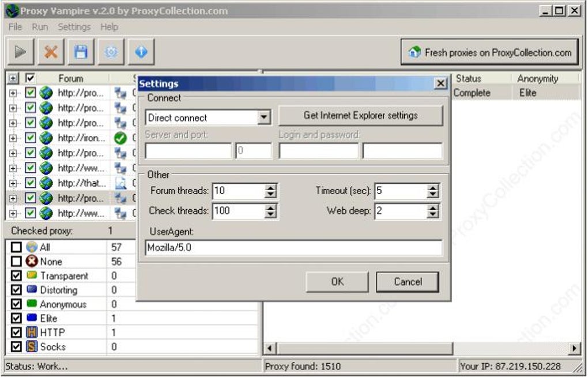Click the HTTP 'H' icon

pyautogui.click(x=32, y=332)
